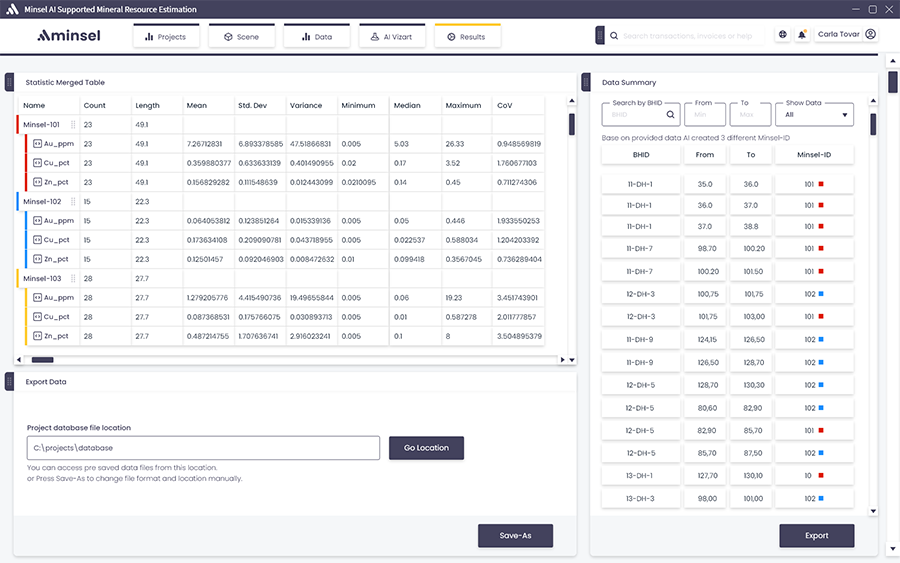Click the Zn_pct icon under Minsel-103
Viewport: 900px width, 563px height.
point(37,336)
